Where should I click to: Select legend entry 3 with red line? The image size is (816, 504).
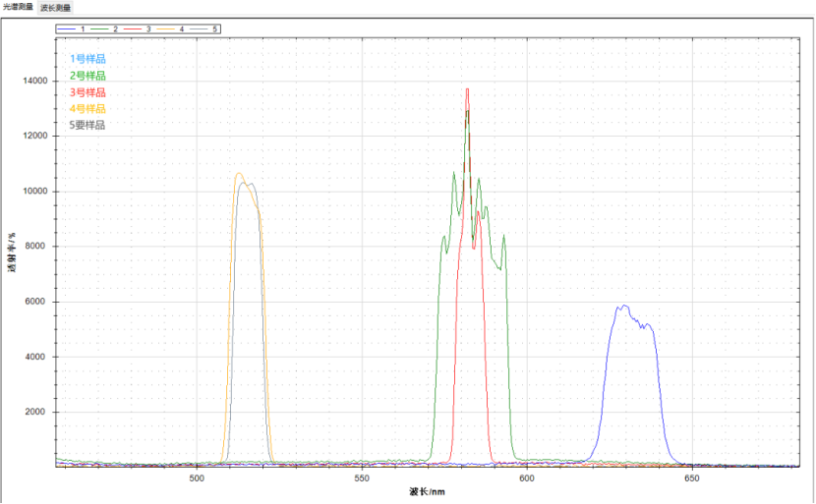[138, 29]
